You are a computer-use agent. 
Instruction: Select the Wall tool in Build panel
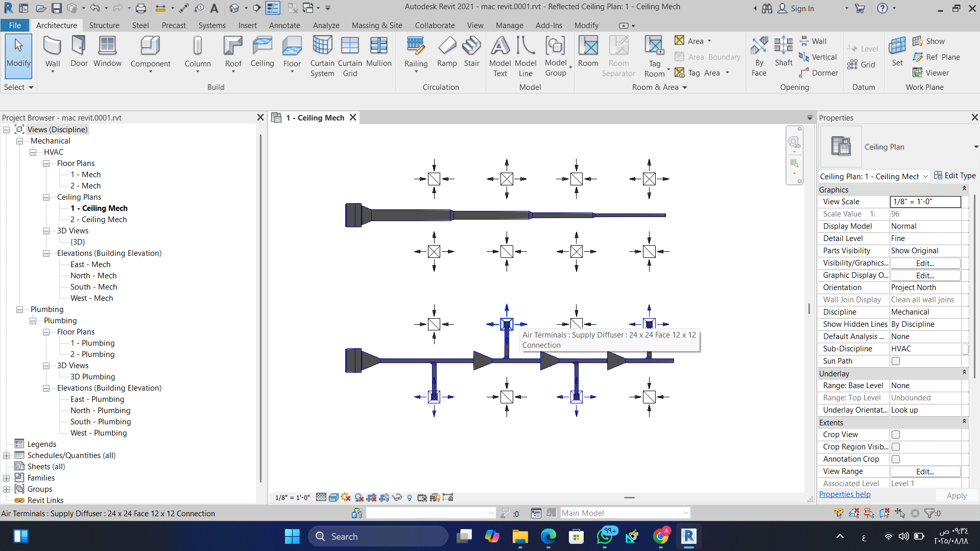[x=53, y=53]
